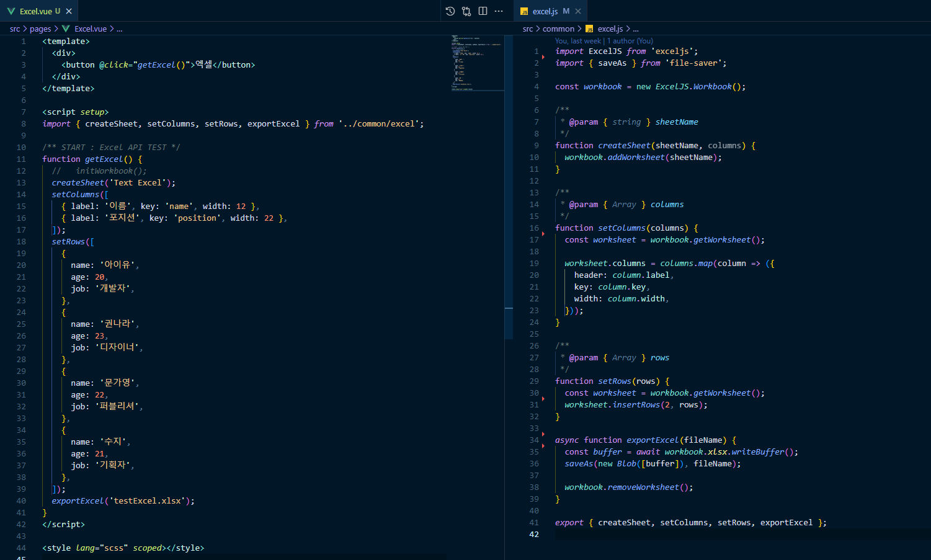
Task: Click line number 42 in excel.js gutter
Action: pyautogui.click(x=534, y=535)
